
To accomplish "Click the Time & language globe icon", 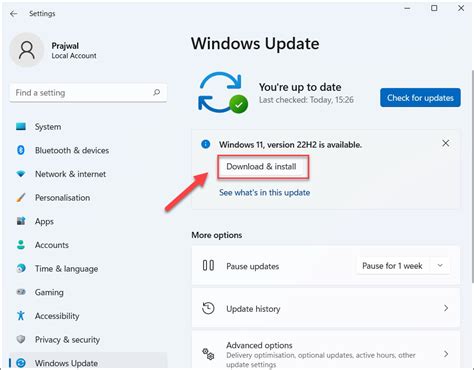I will [x=21, y=268].
